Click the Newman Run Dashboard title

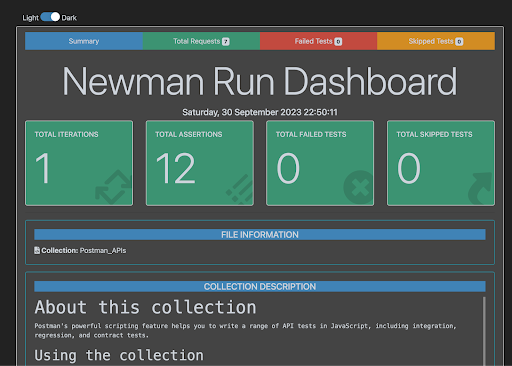click(x=260, y=81)
